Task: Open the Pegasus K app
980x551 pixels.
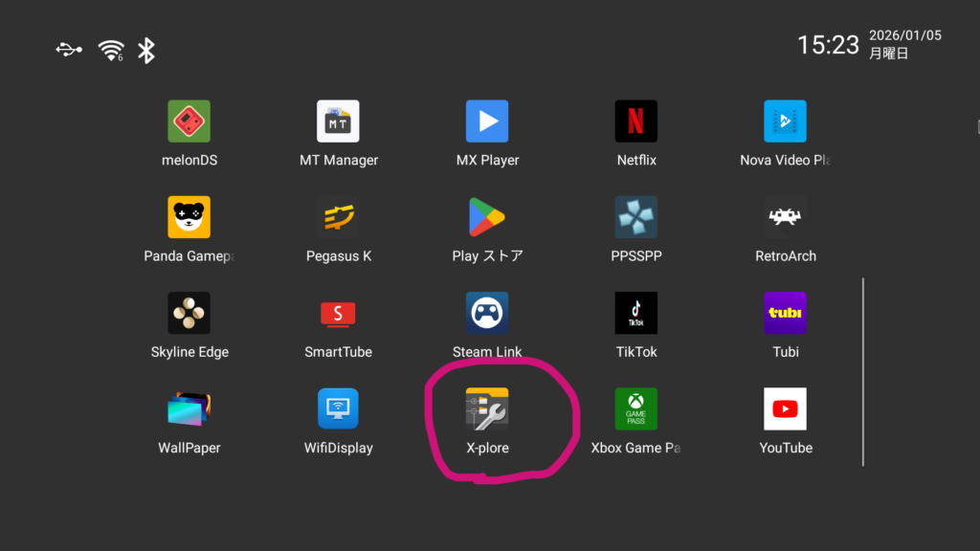Action: pyautogui.click(x=338, y=217)
